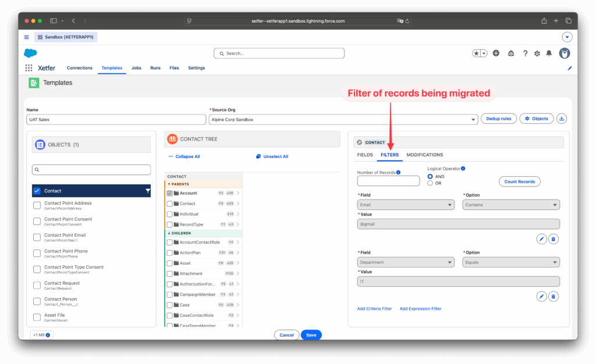Image resolution: width=596 pixels, height=364 pixels.
Task: Toggle the Account parent checkbox in tree
Action: coord(169,193)
